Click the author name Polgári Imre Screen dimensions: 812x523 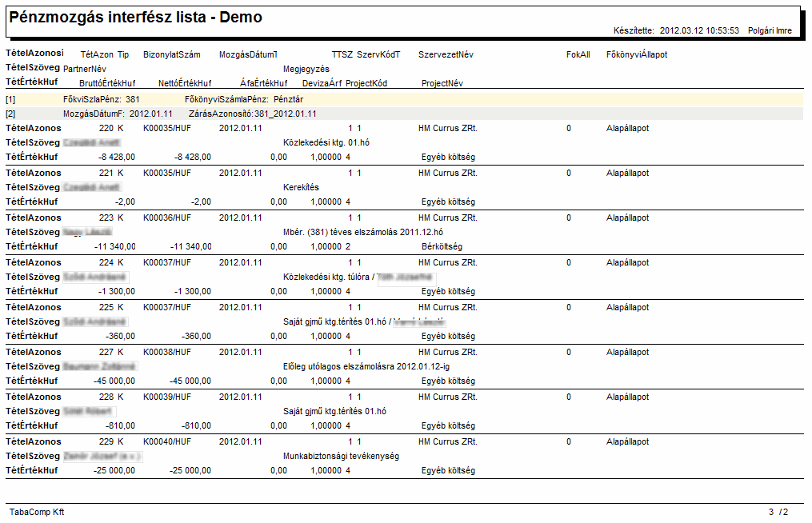[770, 30]
